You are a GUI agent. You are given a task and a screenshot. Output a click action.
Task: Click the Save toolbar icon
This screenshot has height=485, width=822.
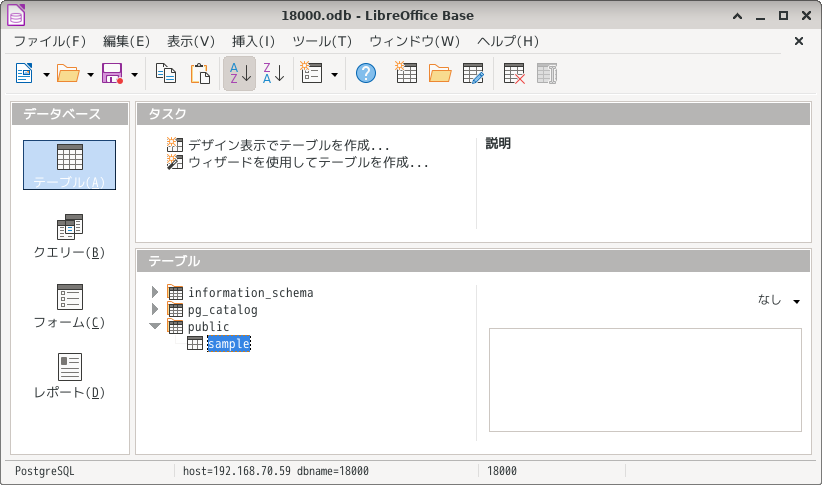coord(112,73)
